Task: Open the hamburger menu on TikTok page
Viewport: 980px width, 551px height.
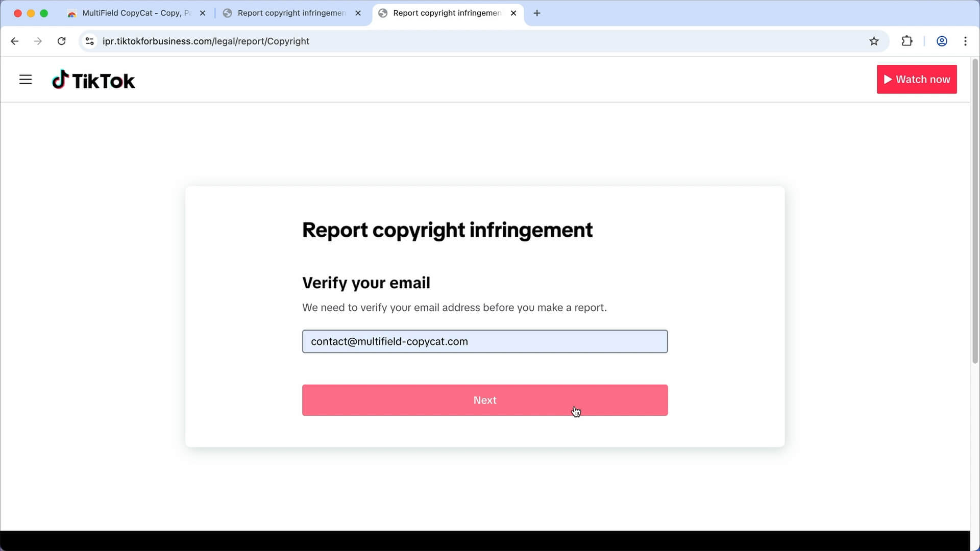Action: (26, 80)
